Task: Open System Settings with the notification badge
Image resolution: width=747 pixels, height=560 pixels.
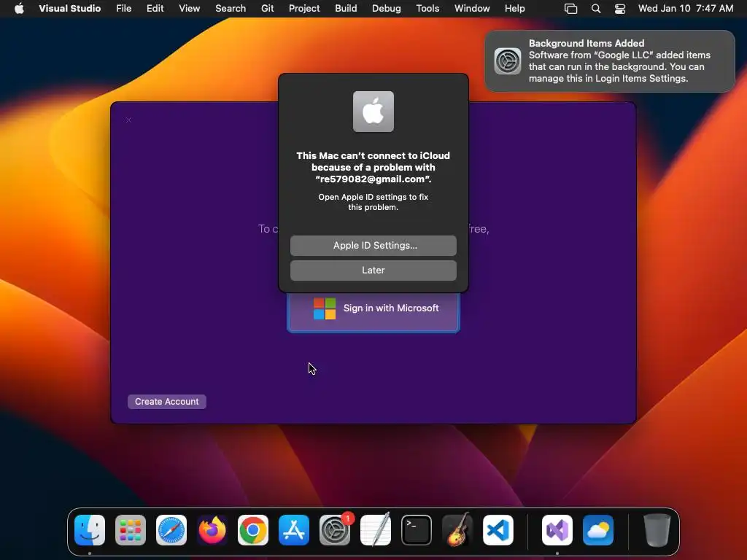Action: tap(335, 530)
